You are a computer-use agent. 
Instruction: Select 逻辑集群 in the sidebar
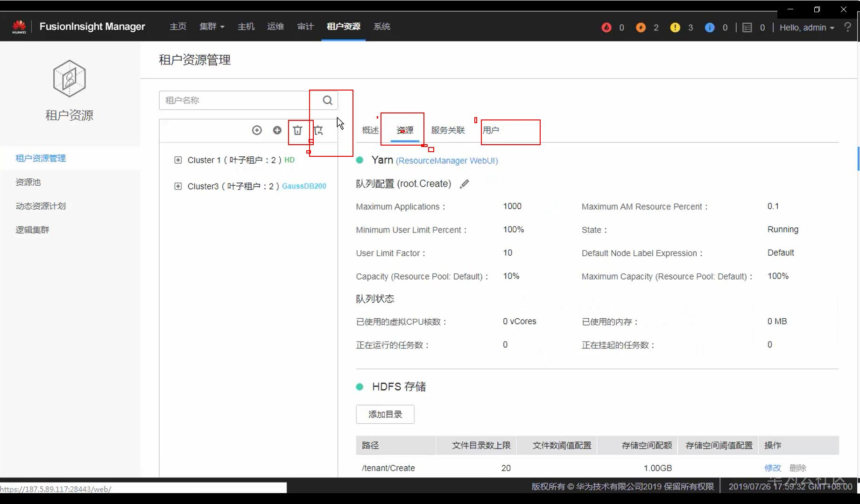coord(32,230)
